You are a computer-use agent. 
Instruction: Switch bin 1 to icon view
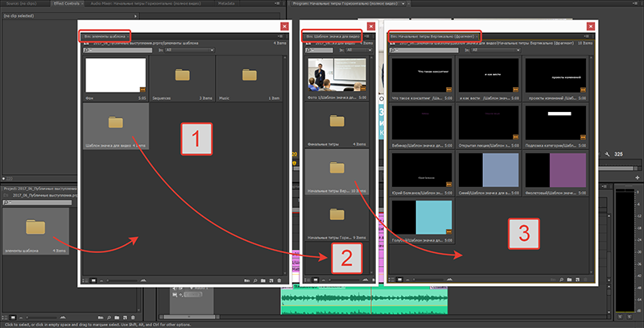click(x=92, y=279)
